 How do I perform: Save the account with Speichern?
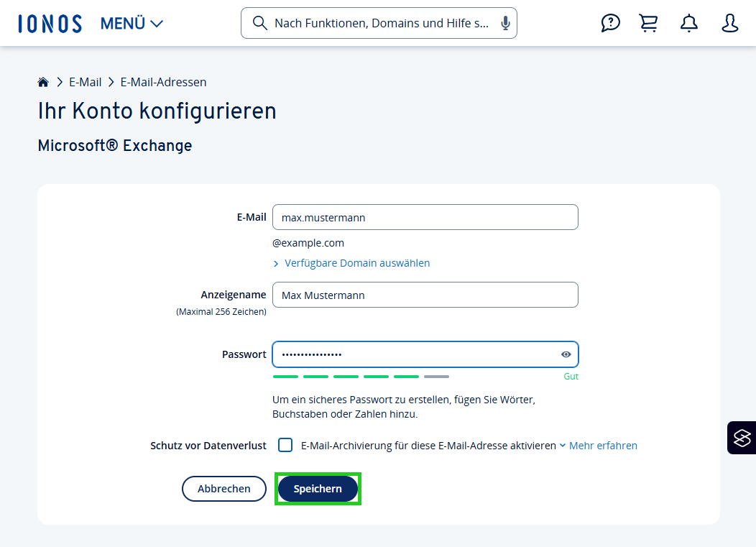coord(318,488)
